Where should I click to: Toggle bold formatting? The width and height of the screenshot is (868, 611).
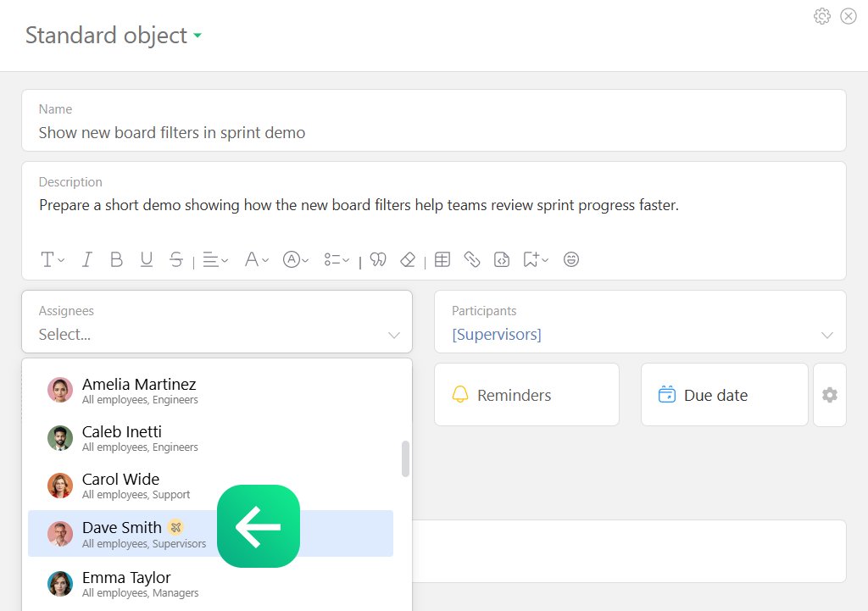point(116,259)
